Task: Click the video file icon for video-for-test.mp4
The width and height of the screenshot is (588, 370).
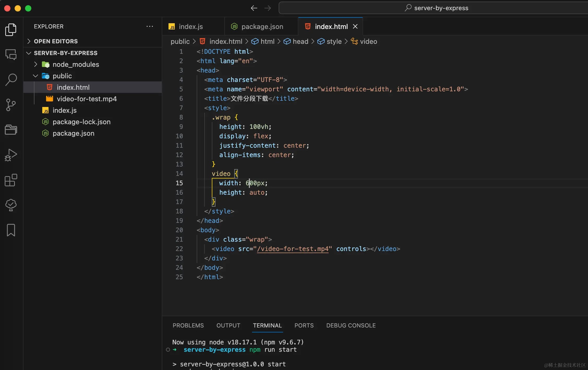Action: coord(50,99)
